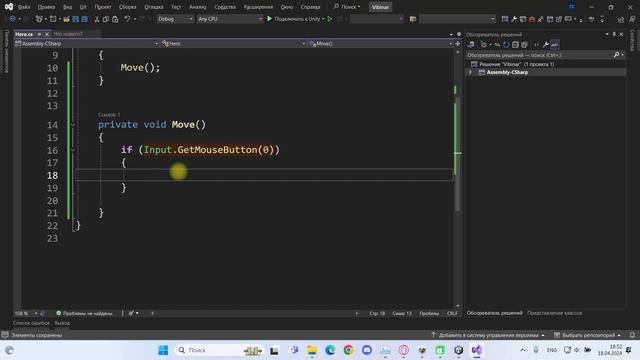640x360 pixels.
Task: Click Chrome icon on the taskbar
Action: [348, 350]
